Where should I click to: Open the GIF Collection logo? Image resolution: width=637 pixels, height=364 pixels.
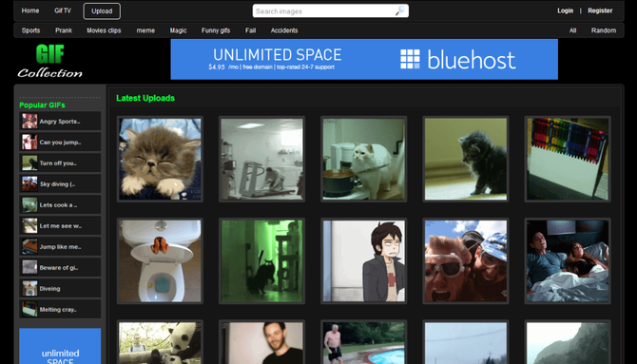click(x=50, y=61)
